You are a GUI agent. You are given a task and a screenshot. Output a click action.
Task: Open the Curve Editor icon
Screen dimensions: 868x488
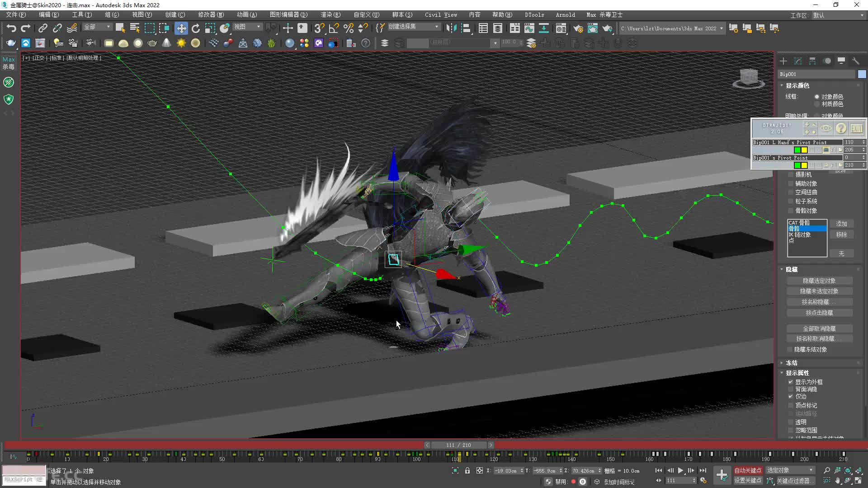(x=529, y=28)
